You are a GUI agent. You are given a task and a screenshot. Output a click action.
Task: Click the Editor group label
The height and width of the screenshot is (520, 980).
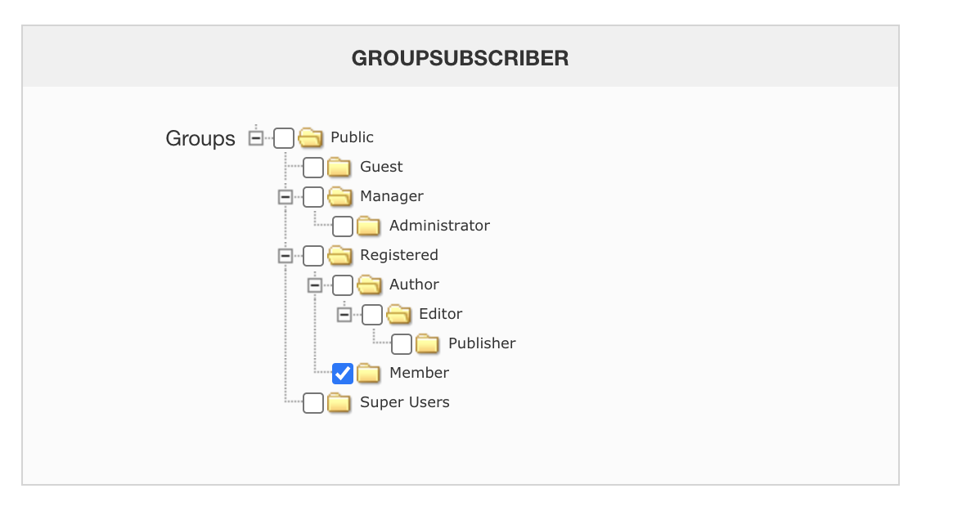[x=440, y=314]
